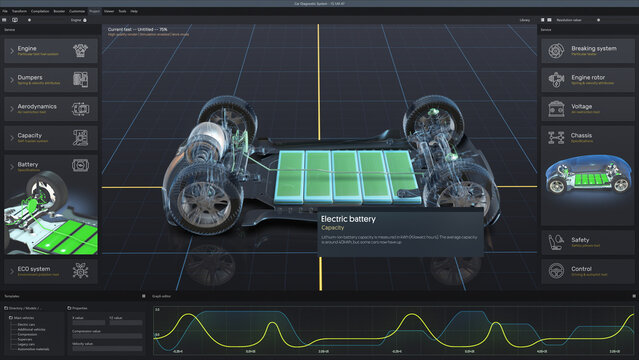Click the Properties folder icon
The width and height of the screenshot is (639, 360).
(69, 308)
